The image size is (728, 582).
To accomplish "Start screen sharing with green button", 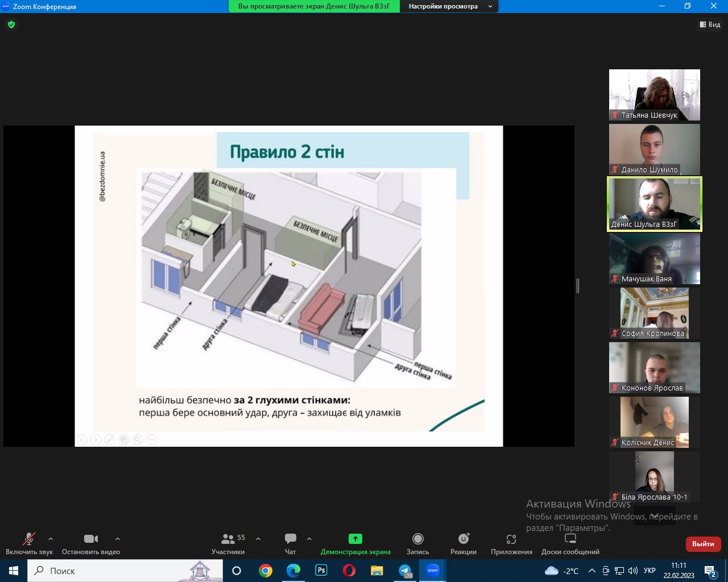I will pos(355,539).
